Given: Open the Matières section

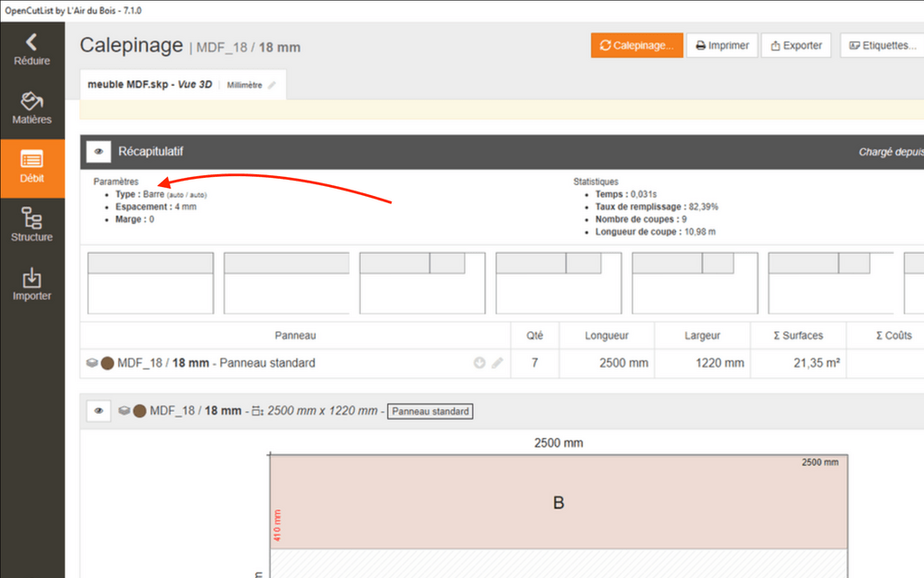Looking at the screenshot, I should coord(32,107).
